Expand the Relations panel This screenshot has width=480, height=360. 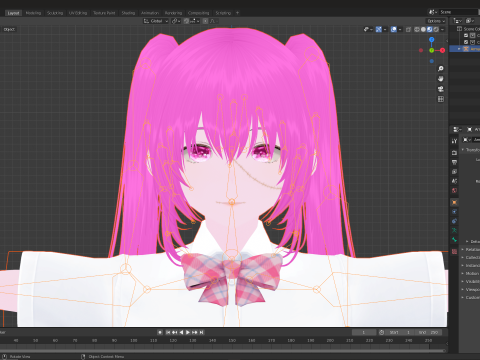(471, 249)
